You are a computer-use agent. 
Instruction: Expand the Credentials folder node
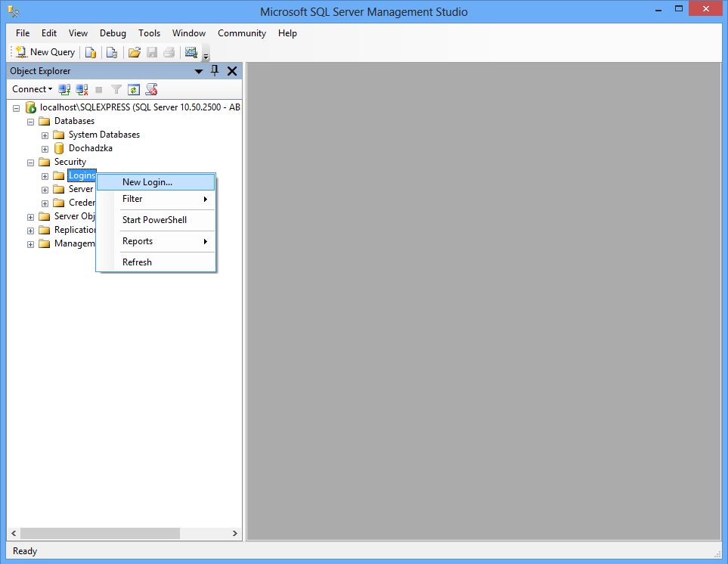pyautogui.click(x=45, y=203)
